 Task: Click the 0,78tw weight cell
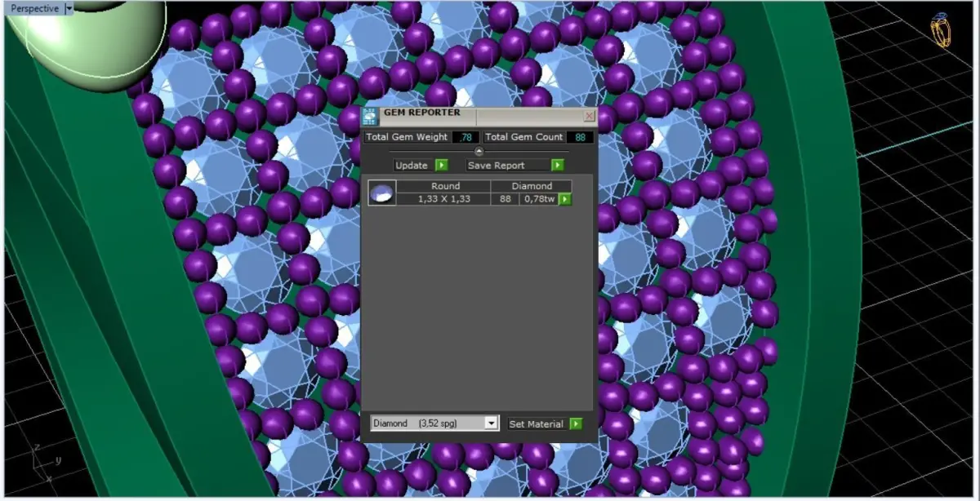(x=539, y=199)
